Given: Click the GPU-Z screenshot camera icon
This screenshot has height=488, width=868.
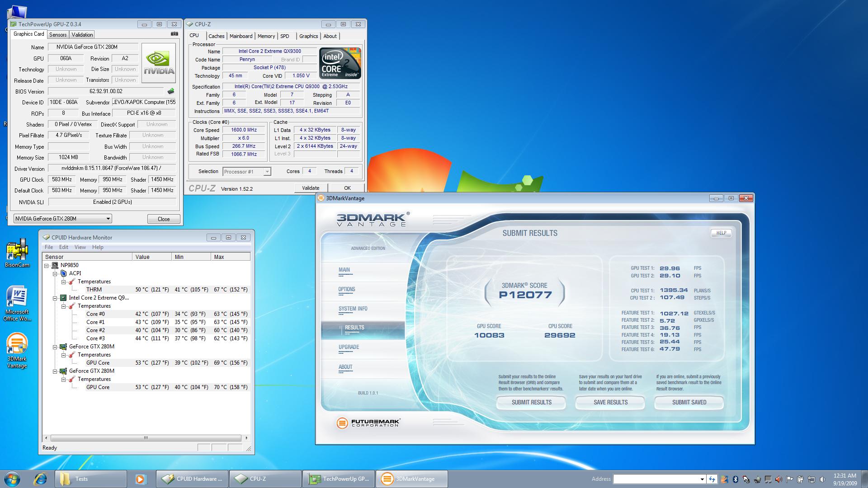Looking at the screenshot, I should [x=175, y=34].
